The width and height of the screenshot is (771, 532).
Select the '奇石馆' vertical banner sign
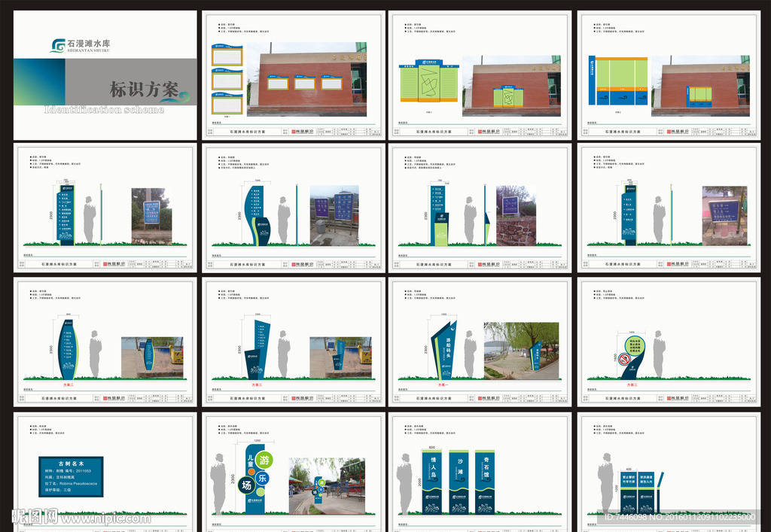pyautogui.click(x=485, y=482)
